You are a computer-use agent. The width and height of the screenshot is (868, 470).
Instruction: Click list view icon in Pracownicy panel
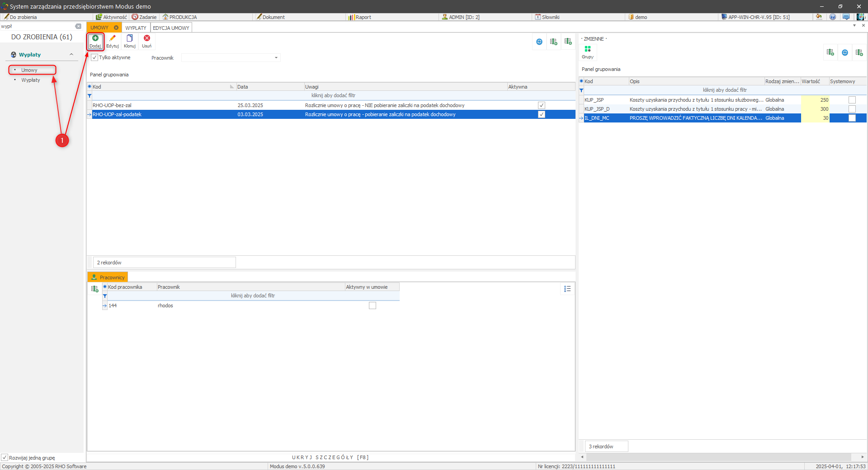[x=567, y=289]
